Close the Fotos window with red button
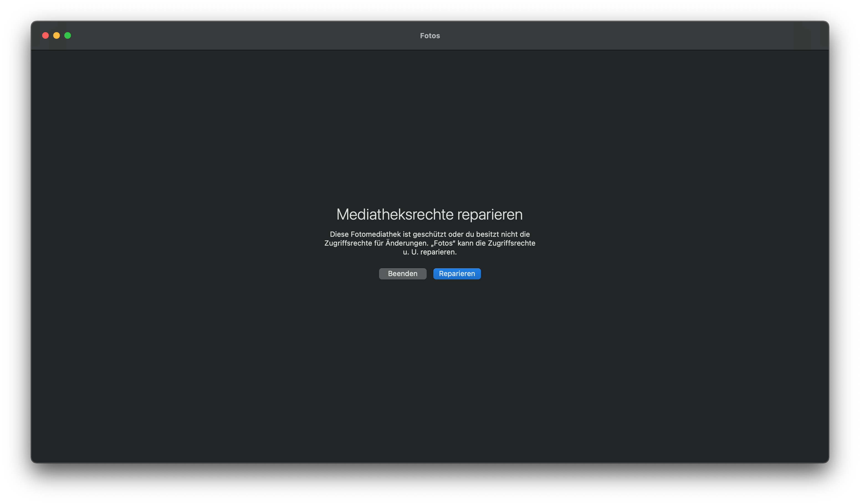Screen dimensions: 860x504 click(45, 35)
